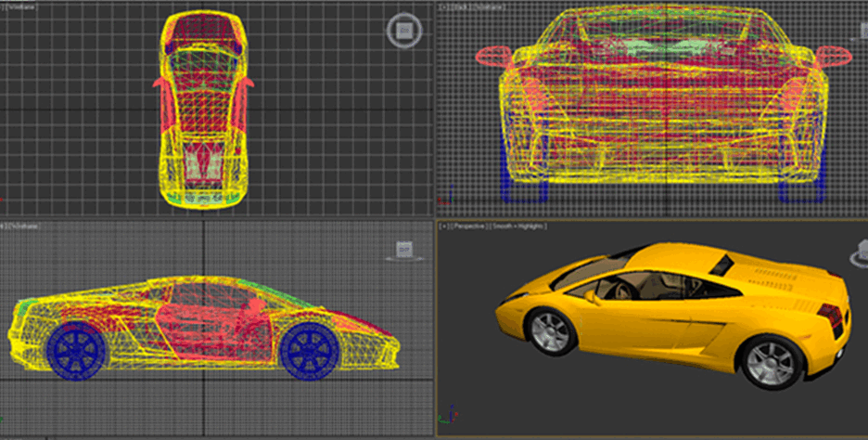The height and width of the screenshot is (440, 868).
Task: Click the ViewCube in the top wireframe viewport
Action: (x=404, y=31)
